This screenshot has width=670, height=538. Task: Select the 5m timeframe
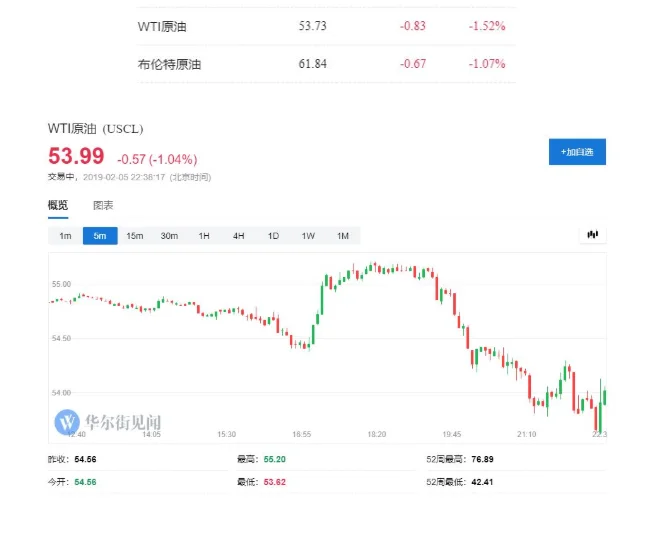tap(100, 236)
